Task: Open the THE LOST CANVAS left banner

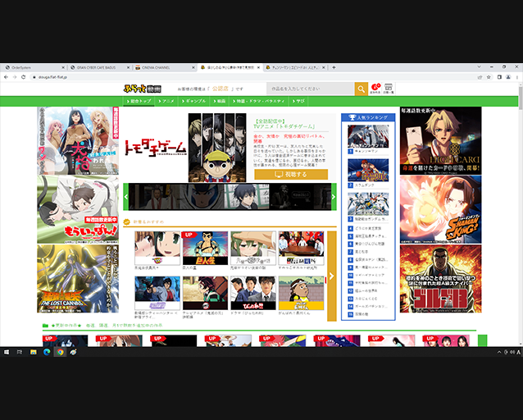Action: click(78, 279)
